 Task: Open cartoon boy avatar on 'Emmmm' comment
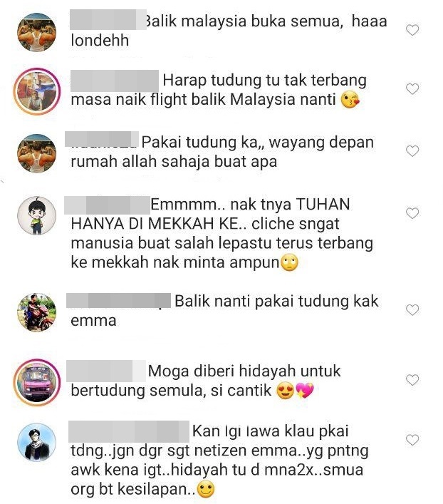[36, 215]
